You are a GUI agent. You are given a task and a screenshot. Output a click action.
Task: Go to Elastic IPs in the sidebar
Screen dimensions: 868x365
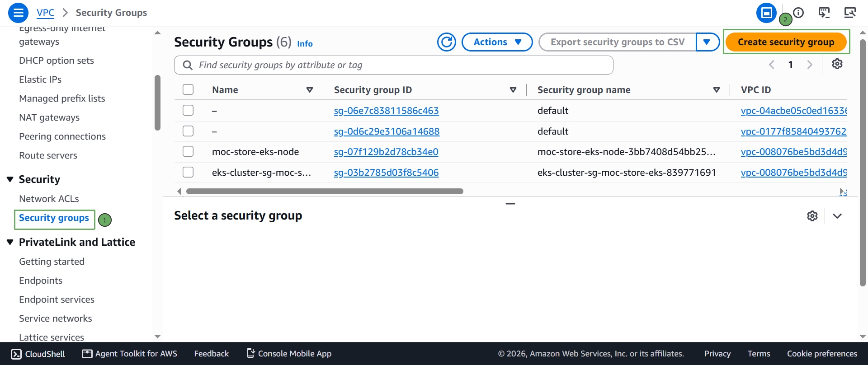40,80
